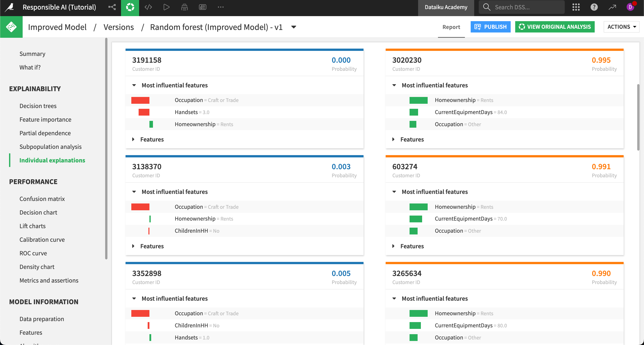Click the Jobs play icon
The height and width of the screenshot is (345, 644).
point(166,7)
